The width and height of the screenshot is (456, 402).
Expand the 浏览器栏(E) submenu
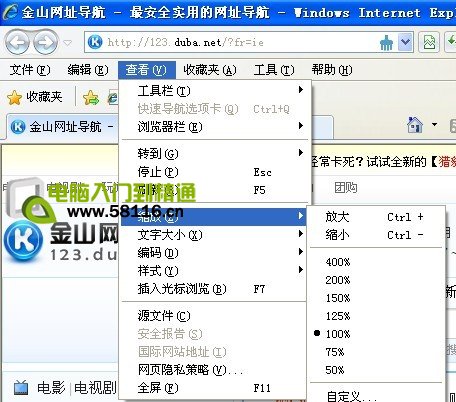point(214,127)
